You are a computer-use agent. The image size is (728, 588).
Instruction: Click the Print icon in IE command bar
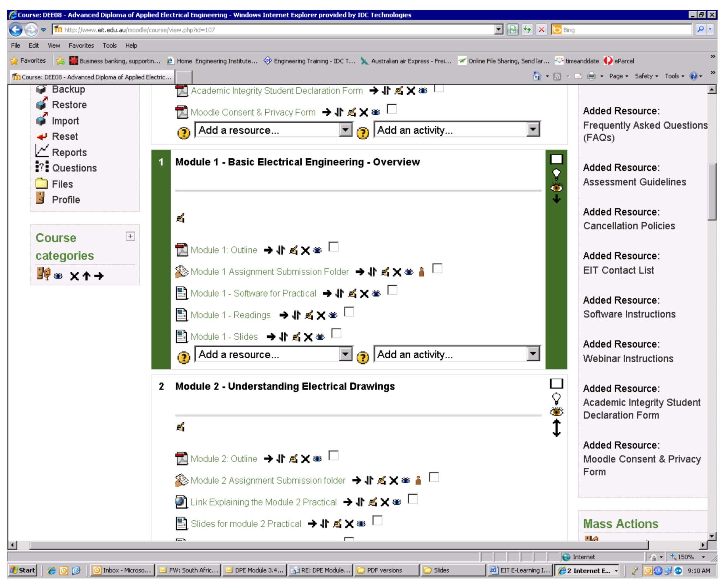click(592, 76)
